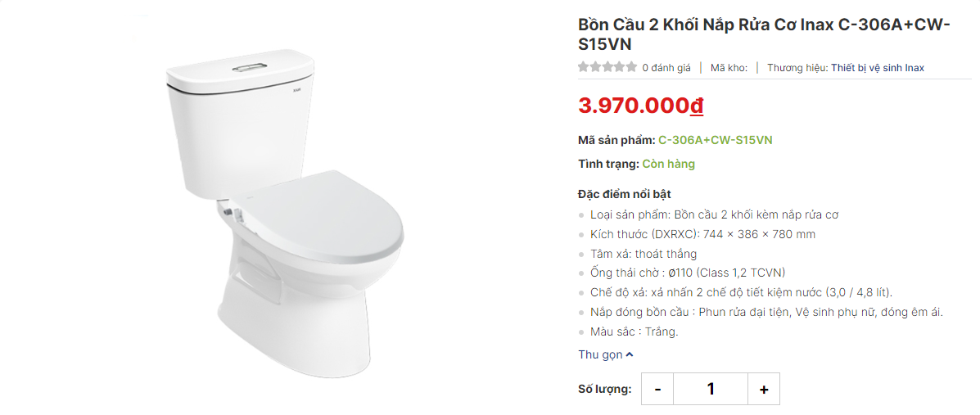
Task: Click the second rating star
Action: (595, 68)
